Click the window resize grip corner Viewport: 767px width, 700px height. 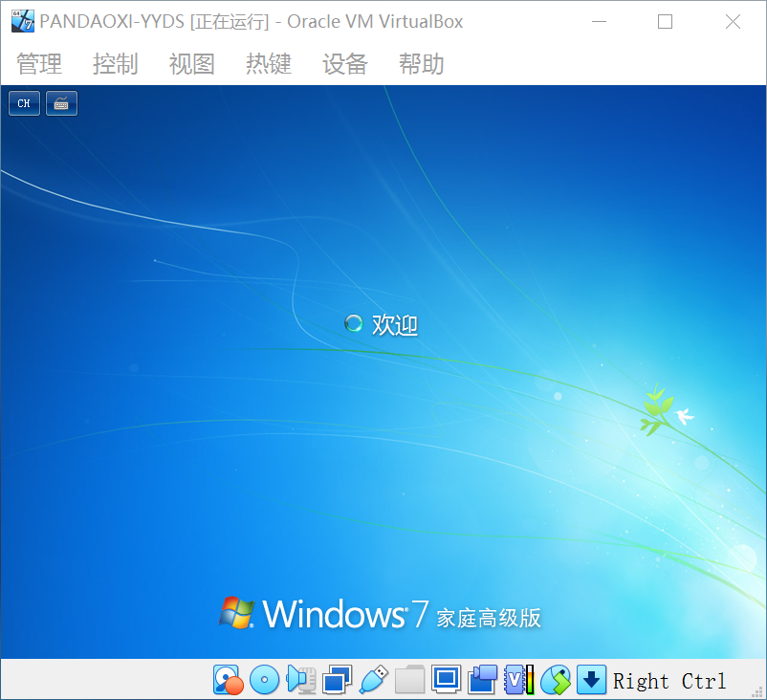(757, 690)
